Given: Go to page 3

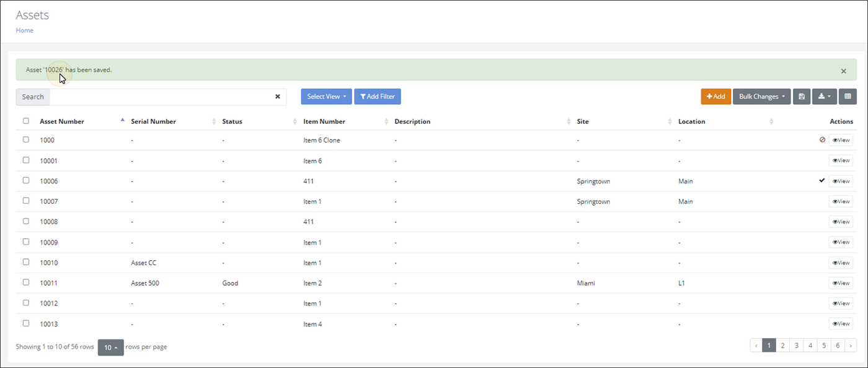Looking at the screenshot, I should [797, 346].
